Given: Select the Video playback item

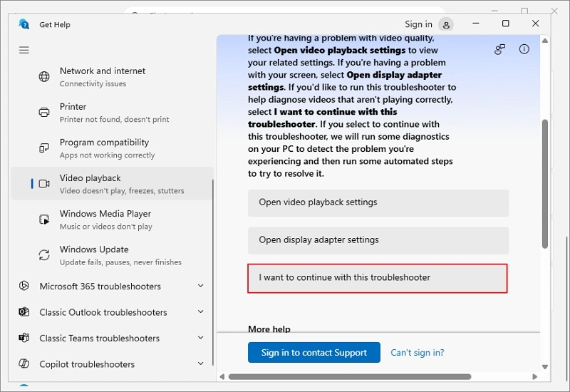Looking at the screenshot, I should click(112, 184).
